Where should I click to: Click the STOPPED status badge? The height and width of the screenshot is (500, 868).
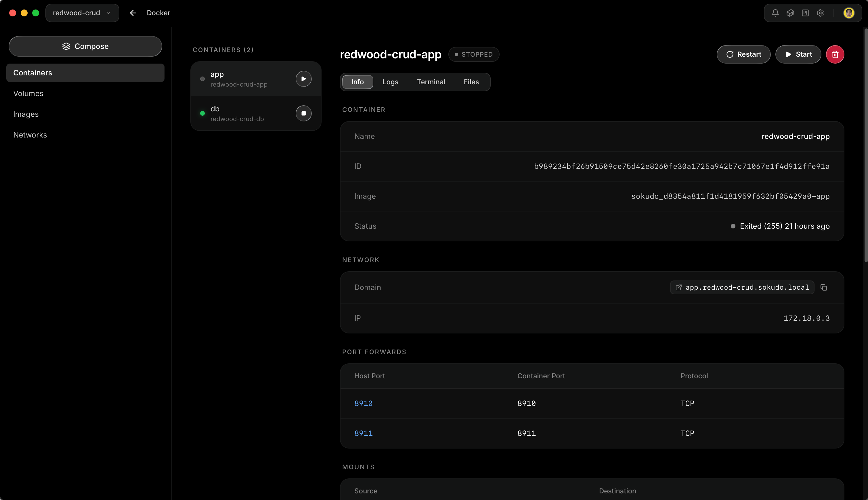[474, 54]
